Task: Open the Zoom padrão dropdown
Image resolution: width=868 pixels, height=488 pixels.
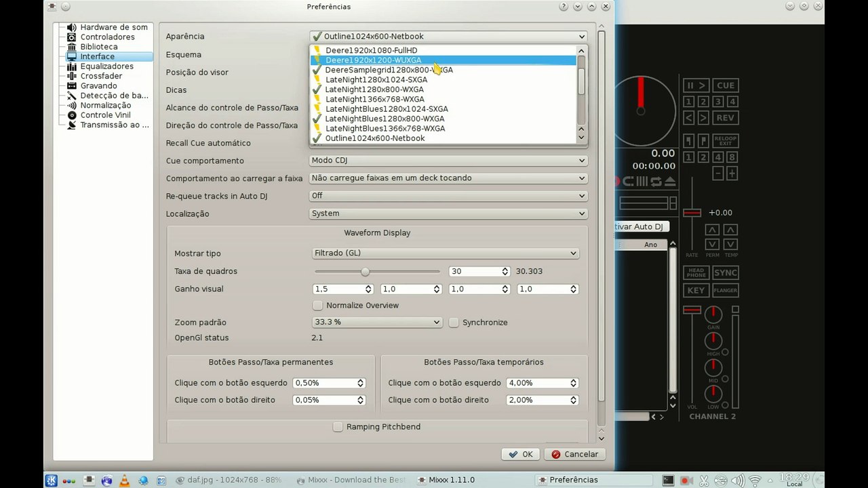Action: [x=378, y=323]
